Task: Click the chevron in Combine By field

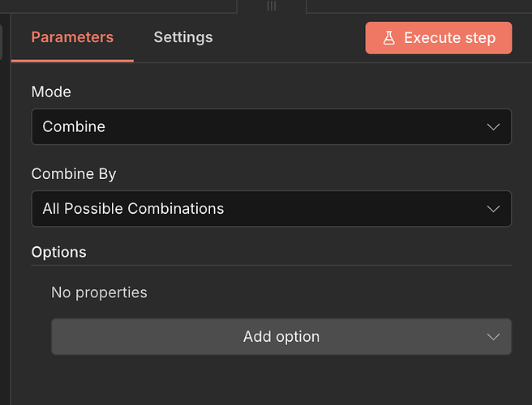Action: [x=493, y=209]
